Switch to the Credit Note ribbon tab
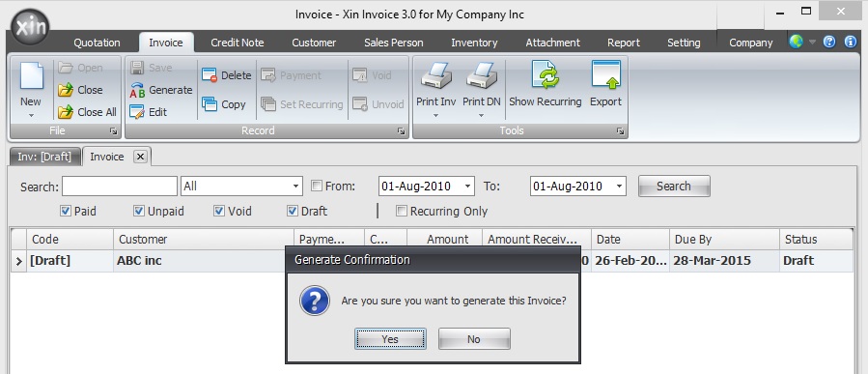 [237, 43]
